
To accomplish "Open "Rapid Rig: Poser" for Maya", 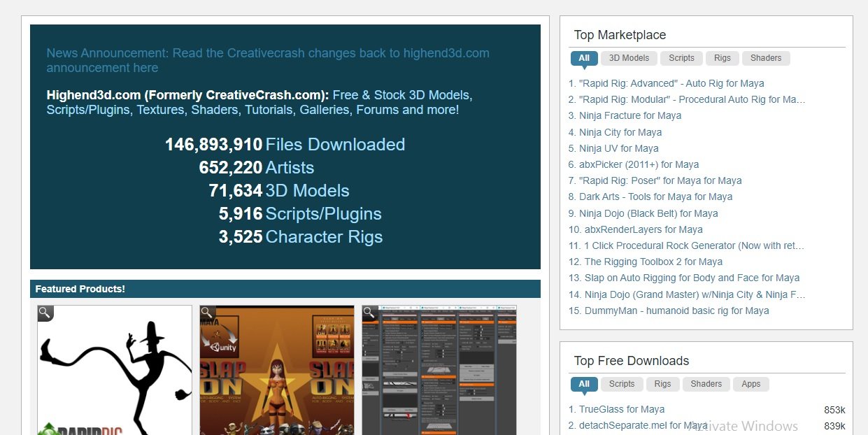I will pos(660,180).
